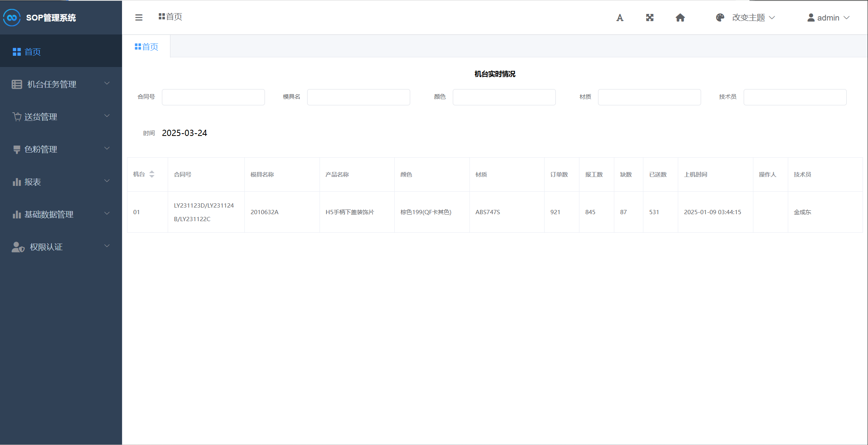Click the font size A icon

click(620, 17)
